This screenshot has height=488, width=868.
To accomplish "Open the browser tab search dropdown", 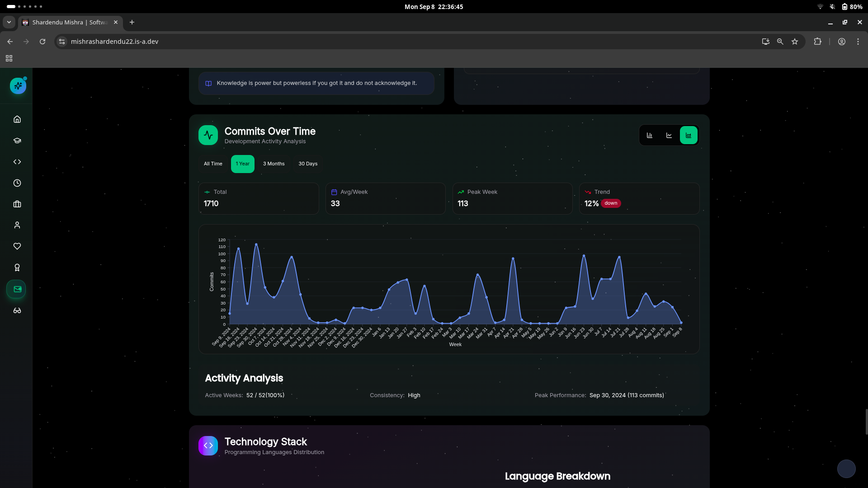I will tap(9, 22).
